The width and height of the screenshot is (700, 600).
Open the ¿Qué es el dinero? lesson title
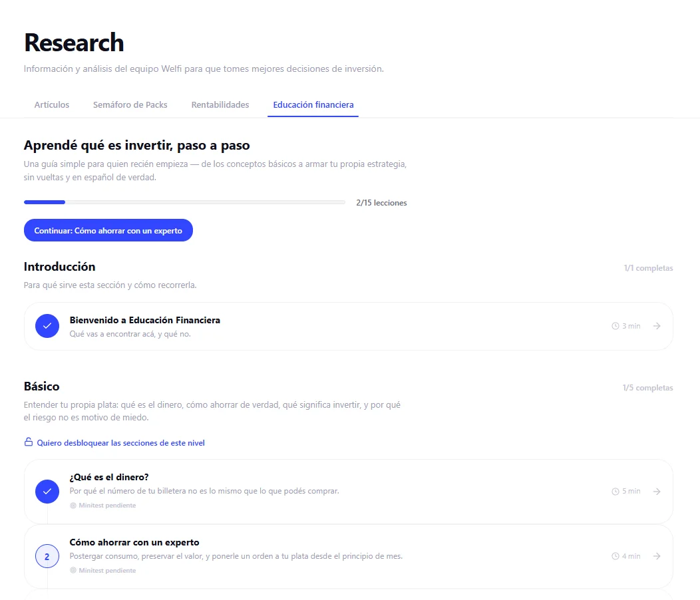pyautogui.click(x=109, y=477)
